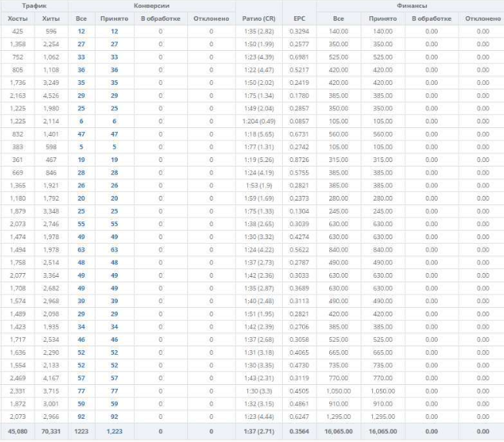The image size is (504, 442).
Task: Select total ratio cell 1:37 (2.71)
Action: [259, 431]
